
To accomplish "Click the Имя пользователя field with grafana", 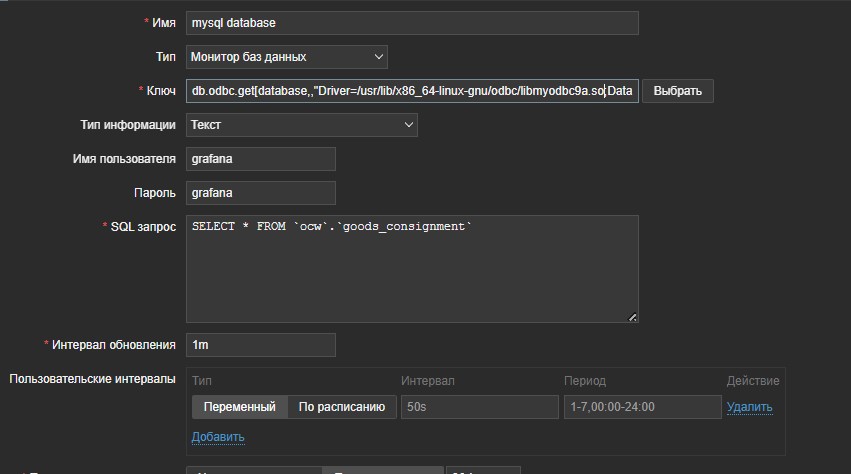I will pos(260,159).
